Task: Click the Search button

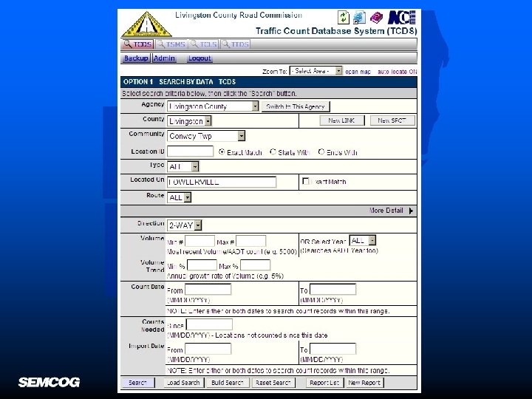Action: (137, 383)
